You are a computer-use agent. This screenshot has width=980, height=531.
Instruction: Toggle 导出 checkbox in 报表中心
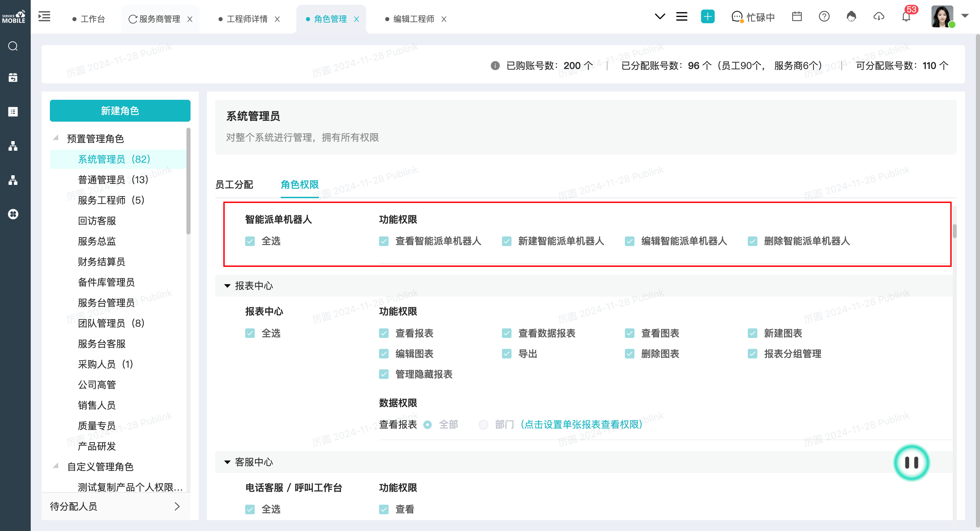pyautogui.click(x=507, y=354)
